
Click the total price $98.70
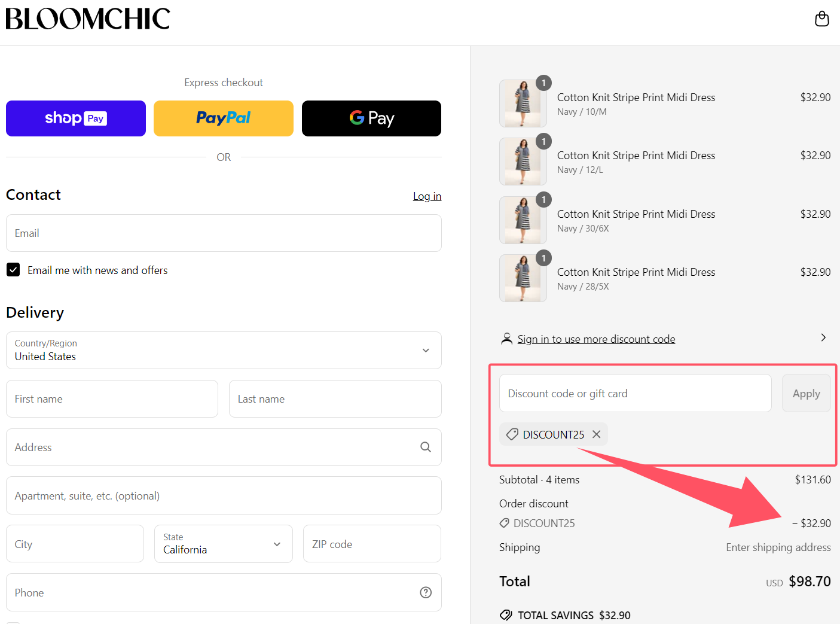pos(810,581)
